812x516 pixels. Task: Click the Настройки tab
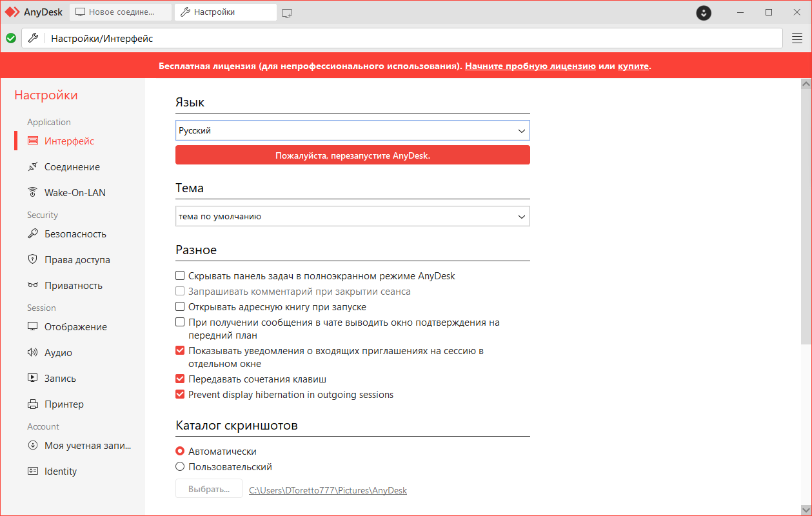225,12
